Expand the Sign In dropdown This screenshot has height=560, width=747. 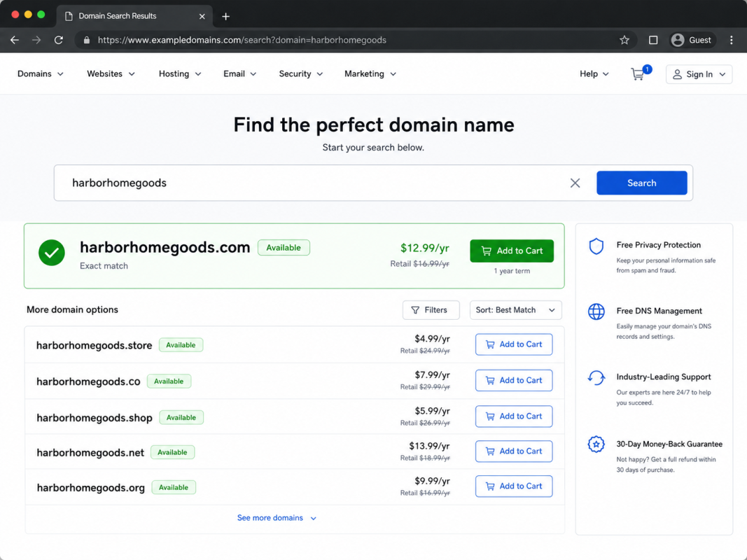coord(699,74)
